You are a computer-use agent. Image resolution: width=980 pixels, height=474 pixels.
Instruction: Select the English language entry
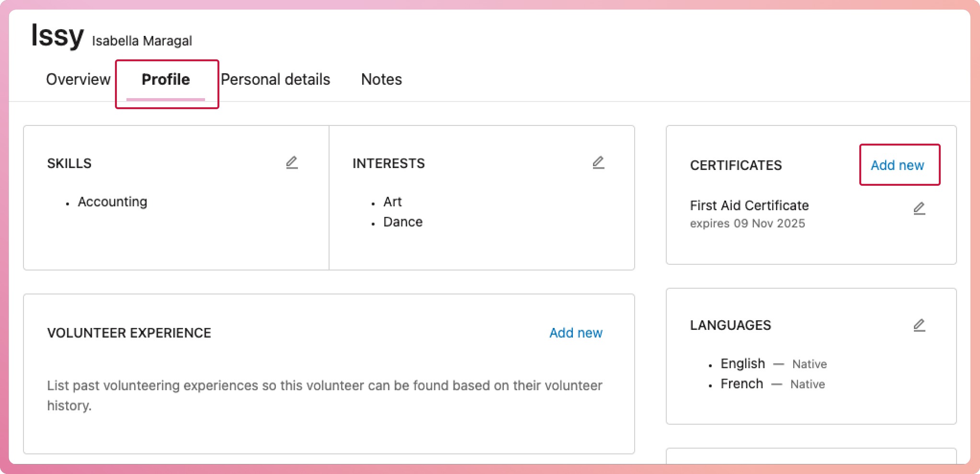point(742,364)
